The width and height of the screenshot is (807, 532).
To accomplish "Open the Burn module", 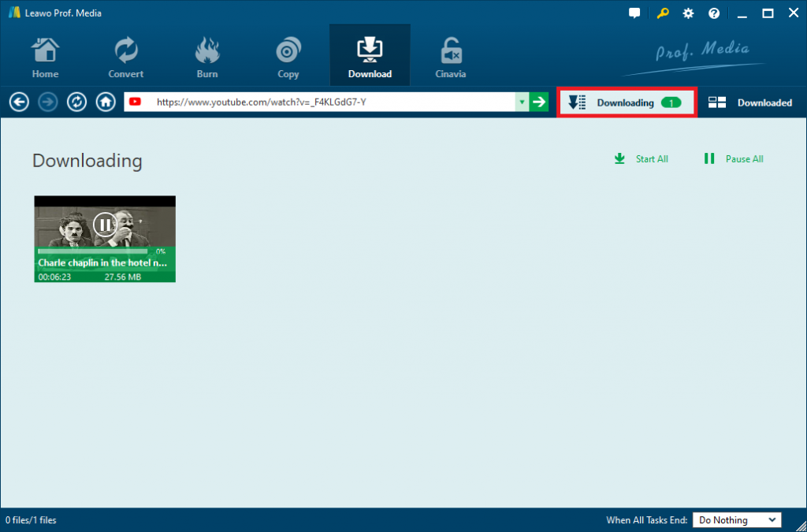I will (x=207, y=57).
